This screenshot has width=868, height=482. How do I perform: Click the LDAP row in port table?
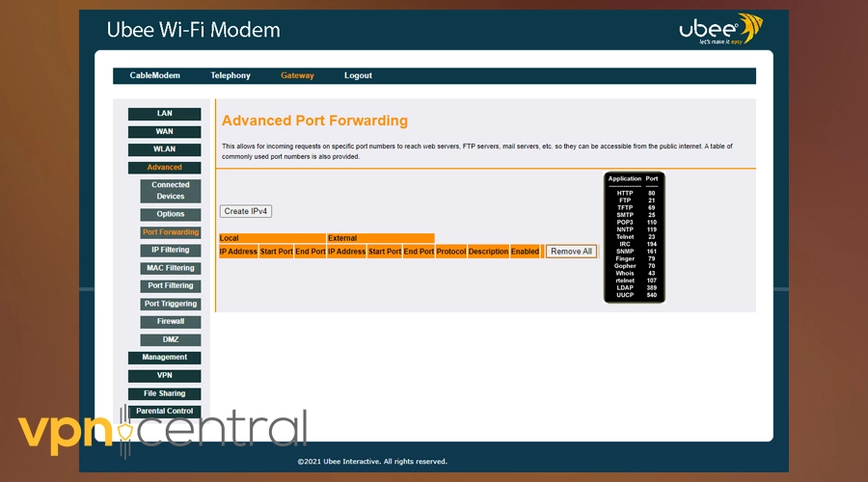point(635,288)
